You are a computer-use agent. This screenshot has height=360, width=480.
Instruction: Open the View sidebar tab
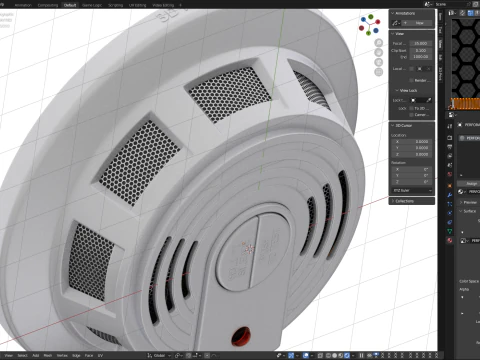(440, 43)
